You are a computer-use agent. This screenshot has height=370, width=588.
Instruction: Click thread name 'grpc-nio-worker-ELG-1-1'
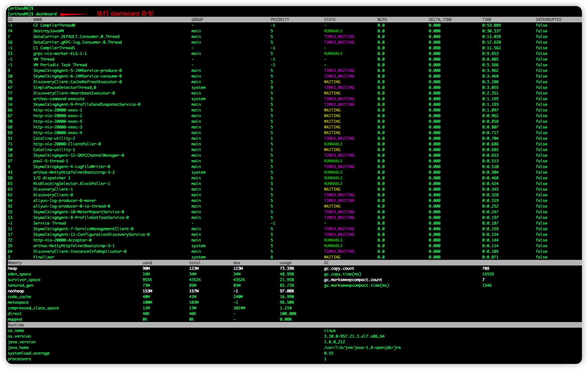point(60,54)
